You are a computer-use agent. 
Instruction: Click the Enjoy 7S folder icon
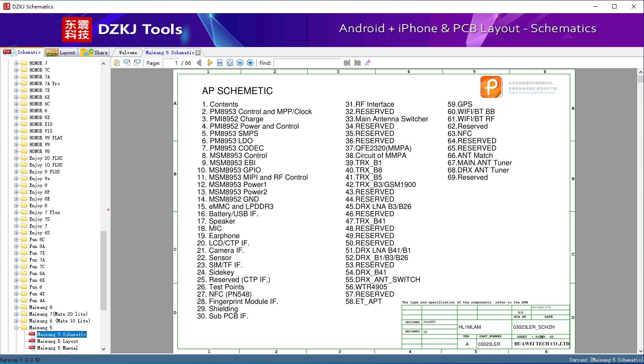[x=24, y=219]
